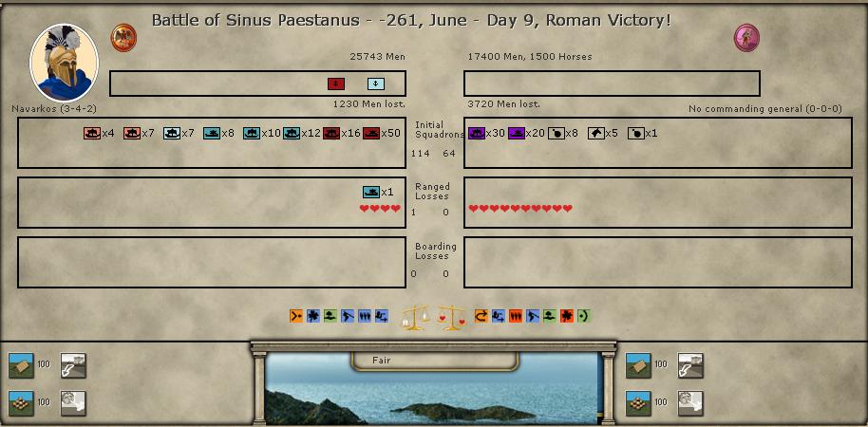868x427 pixels.
Task: Click the leftmost orange battle modifier icon
Action: click(297, 316)
